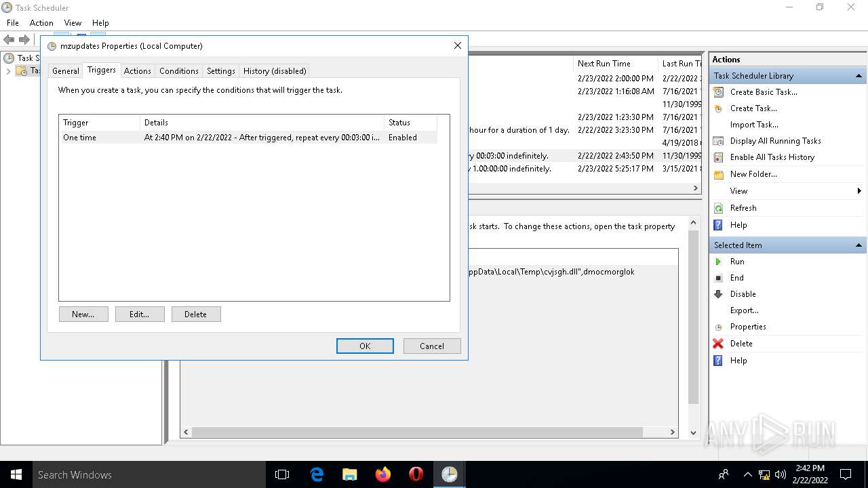The height and width of the screenshot is (488, 868).
Task: Click the Delete trigger button
Action: (x=196, y=314)
